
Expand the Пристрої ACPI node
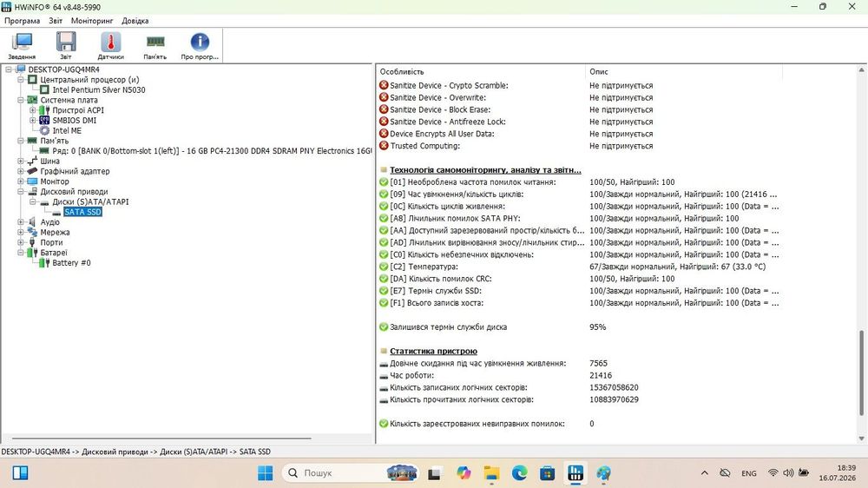click(33, 110)
